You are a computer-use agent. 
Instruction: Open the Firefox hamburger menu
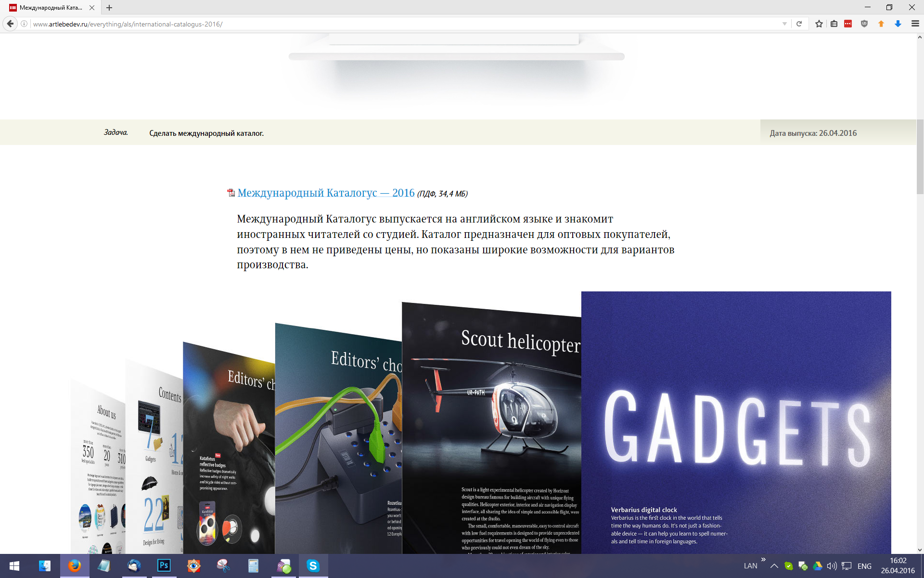pyautogui.click(x=915, y=24)
